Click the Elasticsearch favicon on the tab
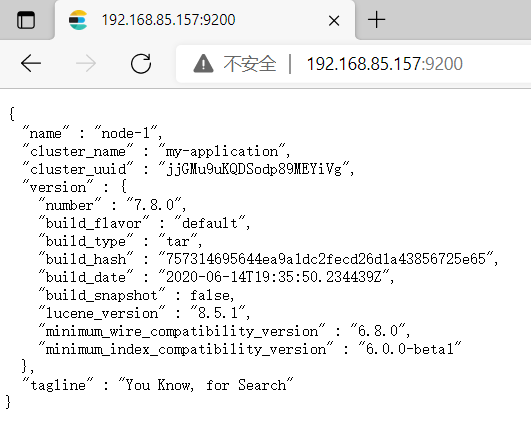This screenshot has height=428, width=531. (x=78, y=20)
